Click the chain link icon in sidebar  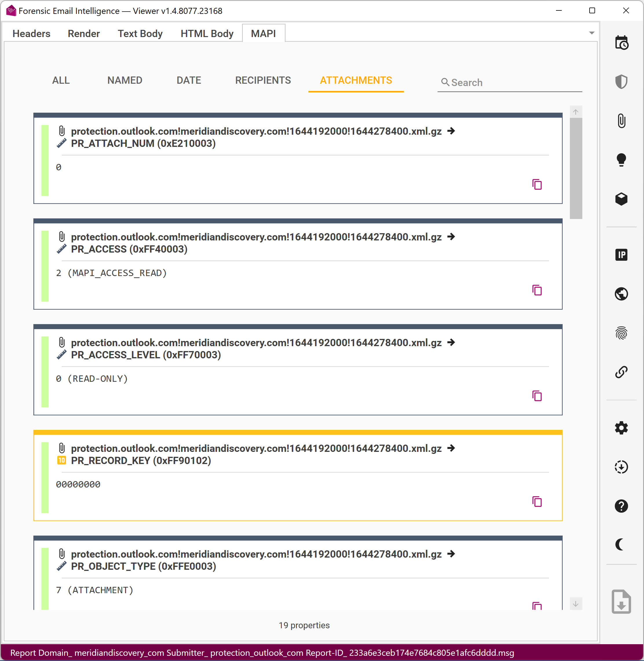point(621,372)
